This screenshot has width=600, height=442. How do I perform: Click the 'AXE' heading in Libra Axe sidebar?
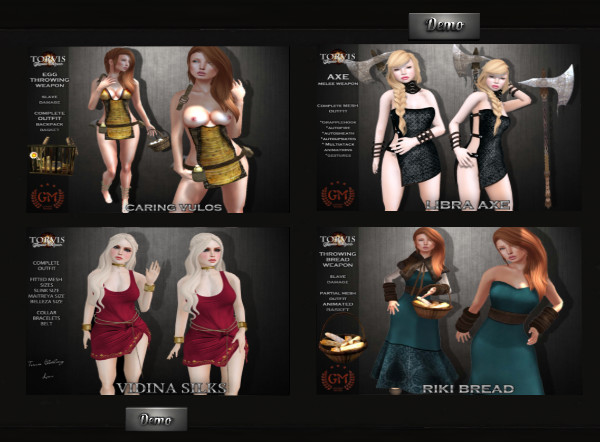(338, 77)
